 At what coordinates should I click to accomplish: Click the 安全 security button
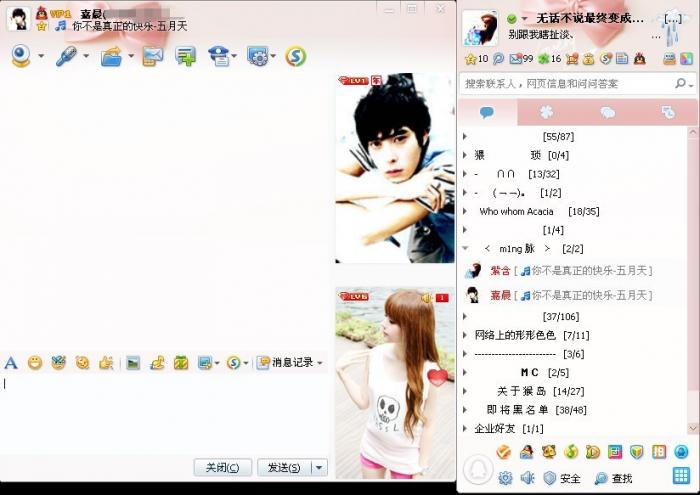point(562,478)
